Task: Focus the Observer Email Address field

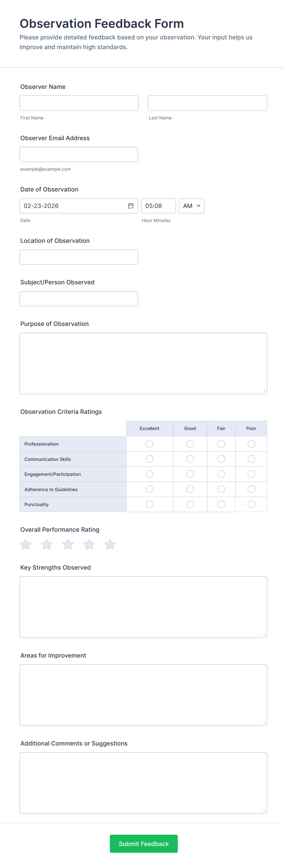Action: (79, 154)
